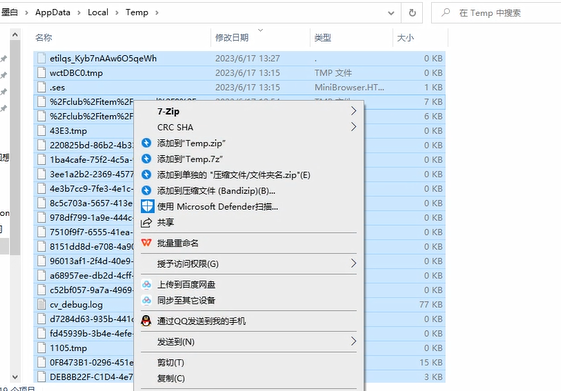Click the WPS icon beside 批量重命名
This screenshot has width=561, height=391.
(146, 243)
